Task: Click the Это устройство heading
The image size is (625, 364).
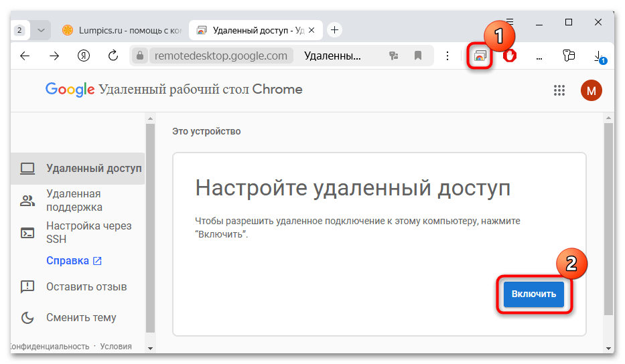Action: pyautogui.click(x=206, y=131)
